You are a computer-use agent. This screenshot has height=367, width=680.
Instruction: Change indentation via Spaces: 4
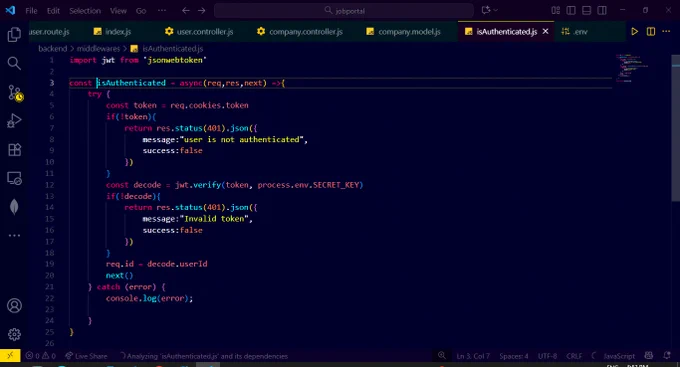(513, 356)
